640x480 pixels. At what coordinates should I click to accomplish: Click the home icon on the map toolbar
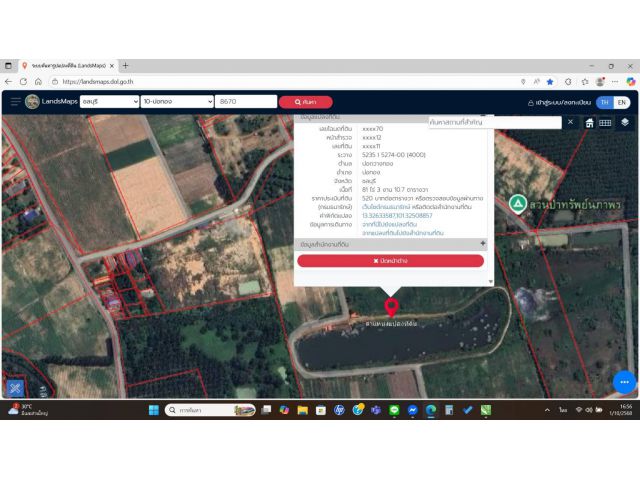pos(589,122)
